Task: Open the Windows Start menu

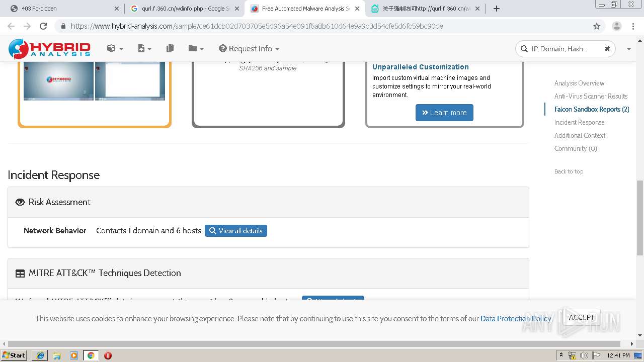Action: (14, 355)
